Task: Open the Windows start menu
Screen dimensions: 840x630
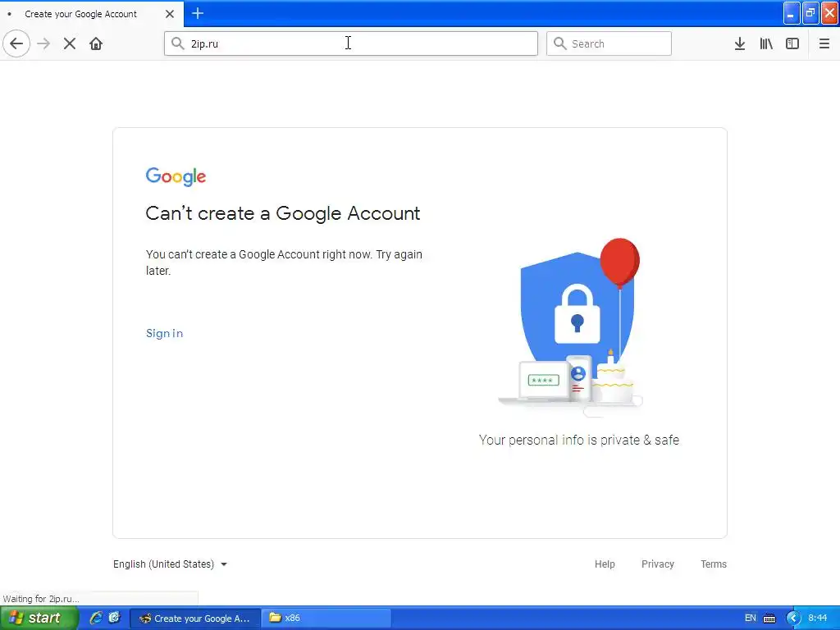Action: pyautogui.click(x=39, y=619)
